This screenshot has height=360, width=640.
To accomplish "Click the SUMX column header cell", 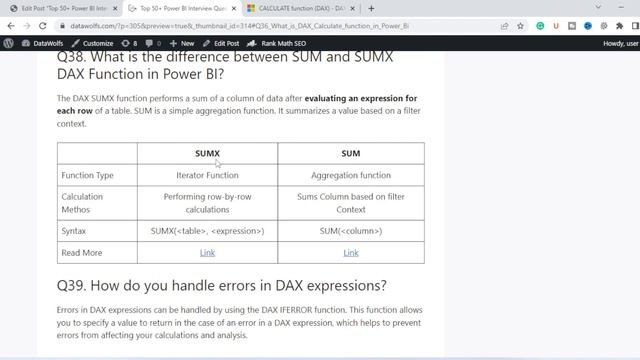I will pos(207,153).
